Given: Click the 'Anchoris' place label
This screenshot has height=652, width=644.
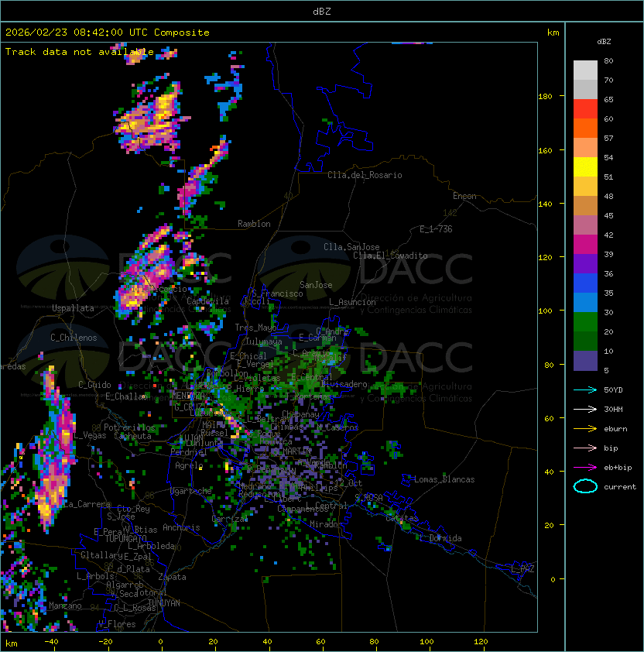Looking at the screenshot, I should tap(181, 527).
